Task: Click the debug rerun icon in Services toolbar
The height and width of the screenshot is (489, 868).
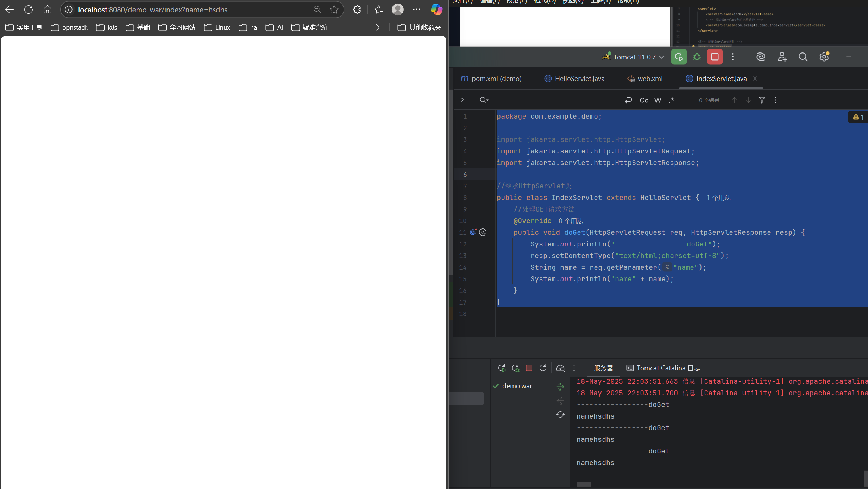Action: 516,368
